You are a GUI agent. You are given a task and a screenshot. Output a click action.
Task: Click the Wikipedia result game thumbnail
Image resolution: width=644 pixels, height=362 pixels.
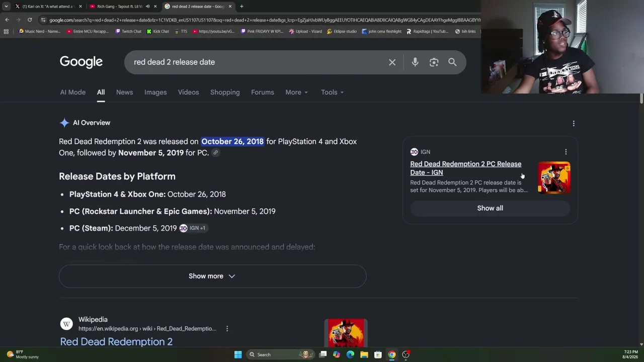tap(346, 333)
